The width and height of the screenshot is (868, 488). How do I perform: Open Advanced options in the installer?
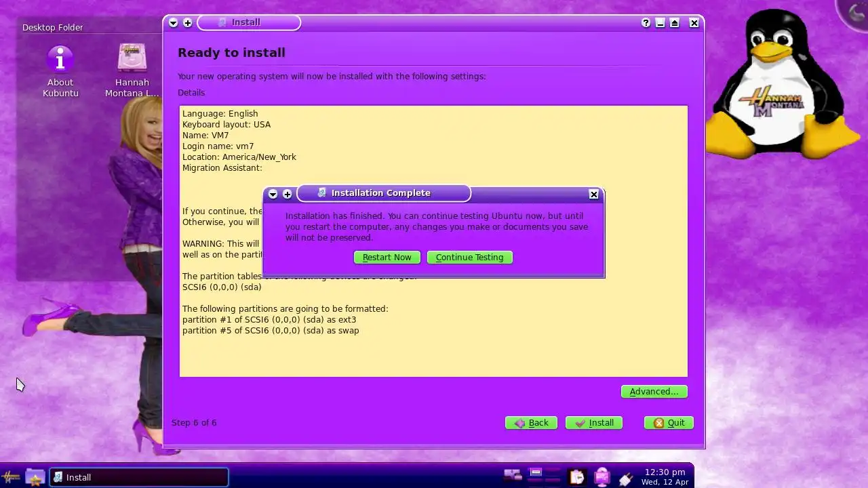(654, 392)
